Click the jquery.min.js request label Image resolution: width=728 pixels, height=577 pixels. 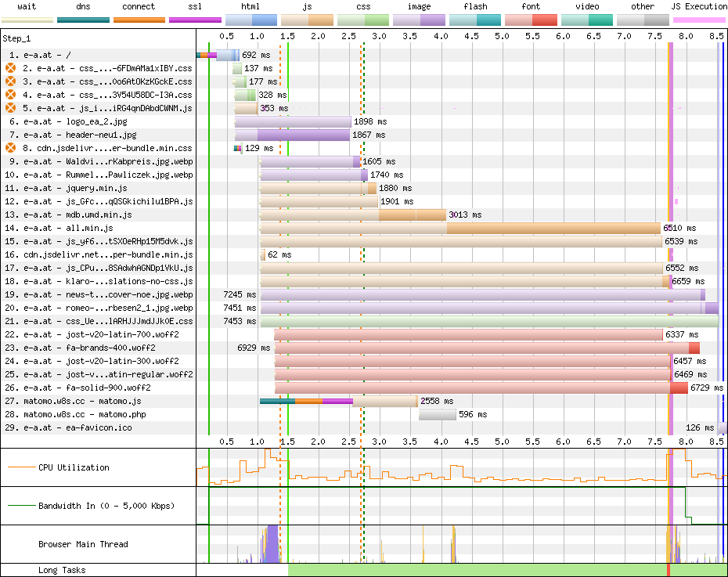click(66, 188)
